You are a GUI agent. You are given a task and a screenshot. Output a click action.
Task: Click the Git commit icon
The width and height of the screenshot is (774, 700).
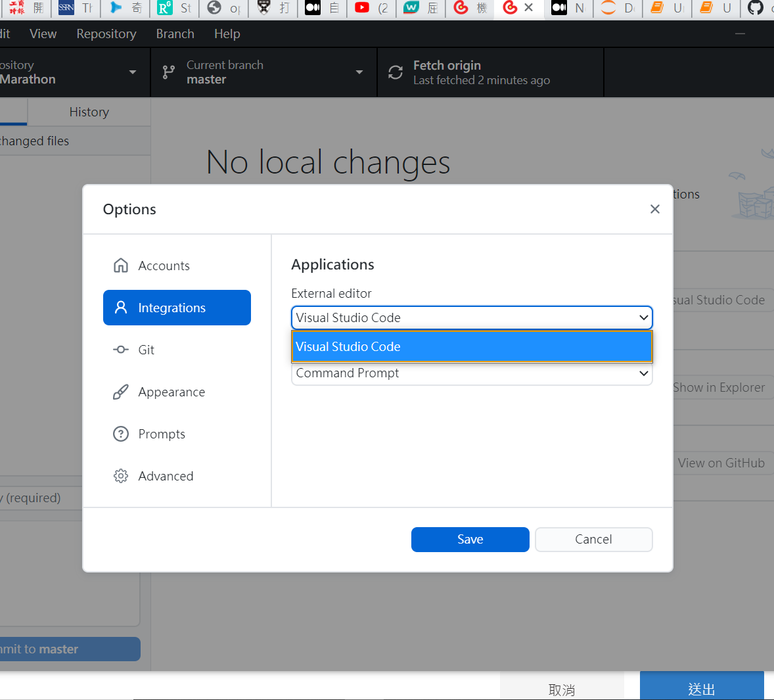coord(121,350)
